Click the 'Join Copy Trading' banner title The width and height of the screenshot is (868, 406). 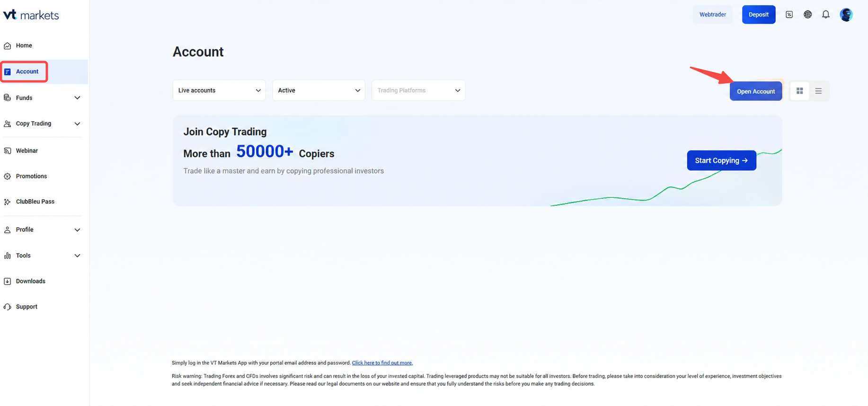(x=225, y=132)
